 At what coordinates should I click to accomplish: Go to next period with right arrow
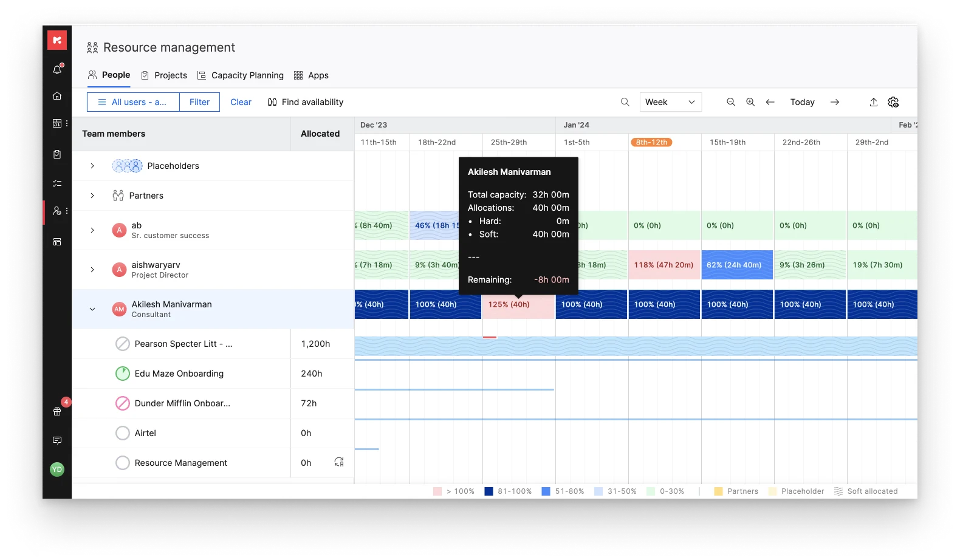pyautogui.click(x=835, y=102)
